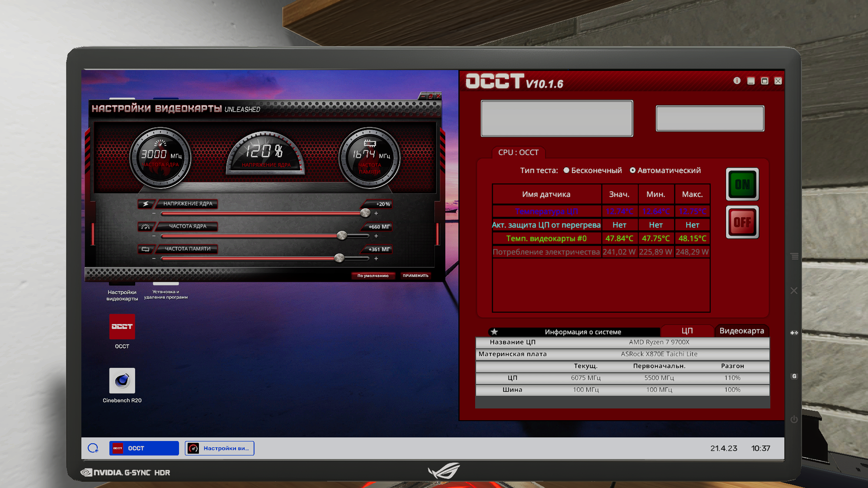868x488 pixels.
Task: Switch to the CPU : OCCT tab
Action: click(518, 152)
